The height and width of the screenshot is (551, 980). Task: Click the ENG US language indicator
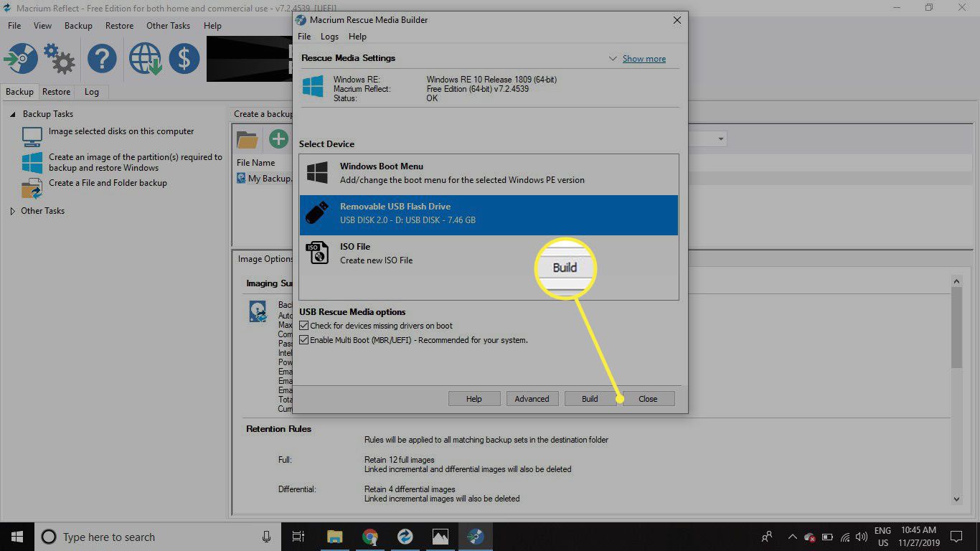point(882,537)
